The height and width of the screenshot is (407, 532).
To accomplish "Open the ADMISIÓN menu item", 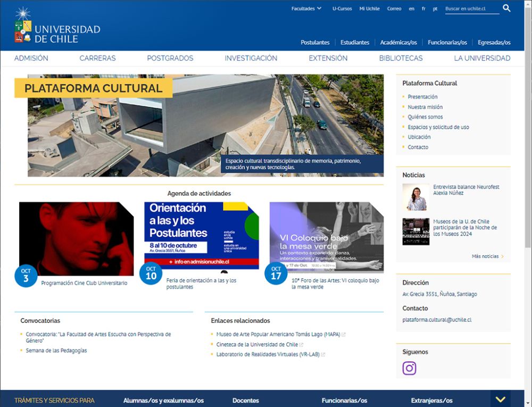I will pyautogui.click(x=31, y=58).
